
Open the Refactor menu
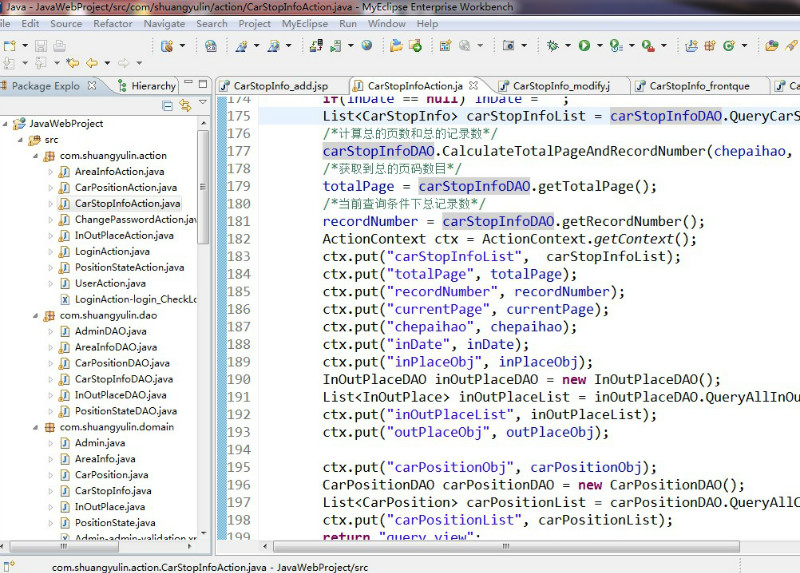tap(113, 23)
